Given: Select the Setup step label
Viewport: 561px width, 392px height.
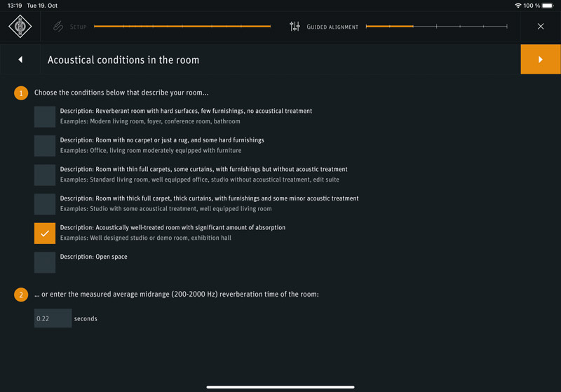Looking at the screenshot, I should 79,27.
